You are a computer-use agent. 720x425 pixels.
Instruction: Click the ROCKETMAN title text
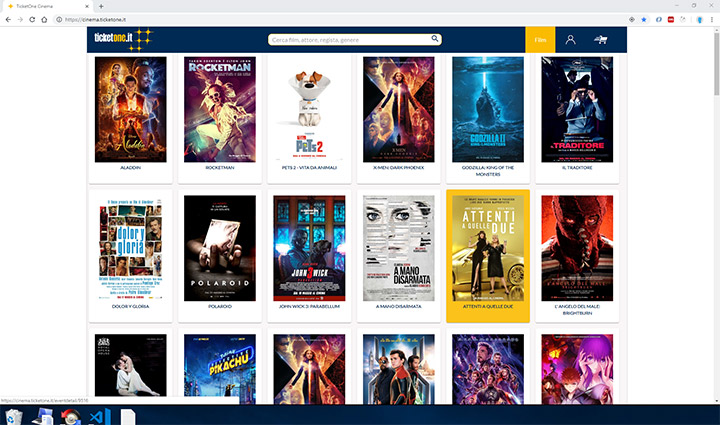pyautogui.click(x=220, y=168)
